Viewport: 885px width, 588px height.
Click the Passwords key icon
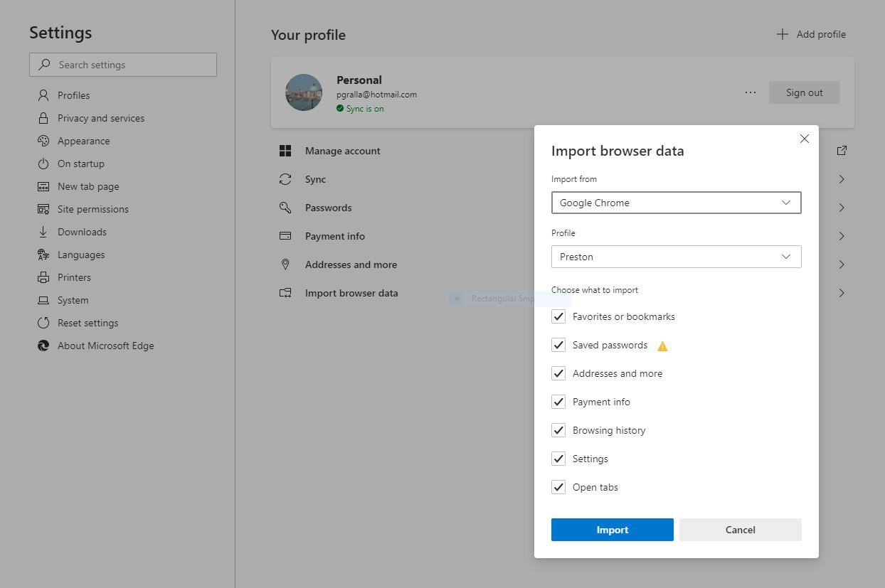285,208
